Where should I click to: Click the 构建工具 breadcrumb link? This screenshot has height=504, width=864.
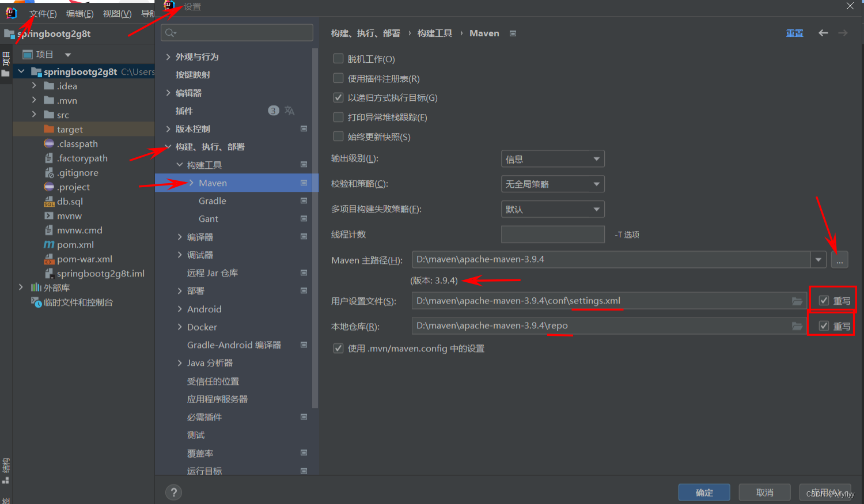[435, 33]
